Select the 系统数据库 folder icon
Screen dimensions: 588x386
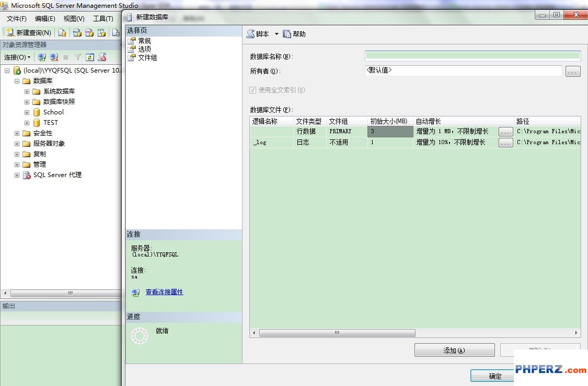click(37, 91)
